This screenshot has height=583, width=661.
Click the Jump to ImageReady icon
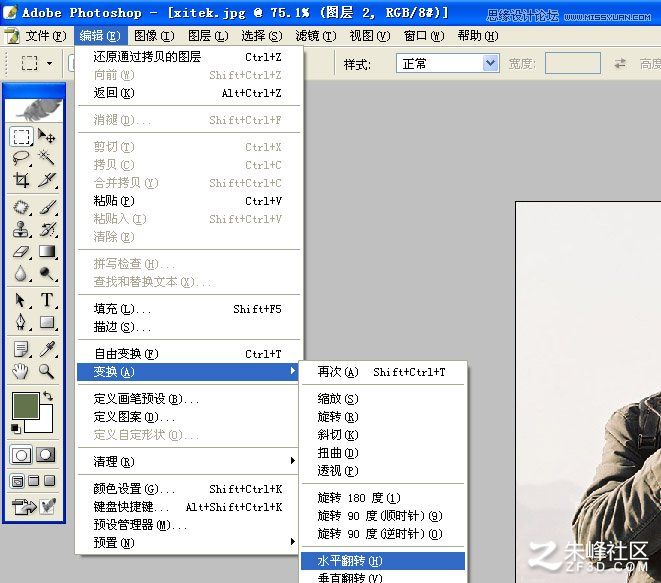24,507
